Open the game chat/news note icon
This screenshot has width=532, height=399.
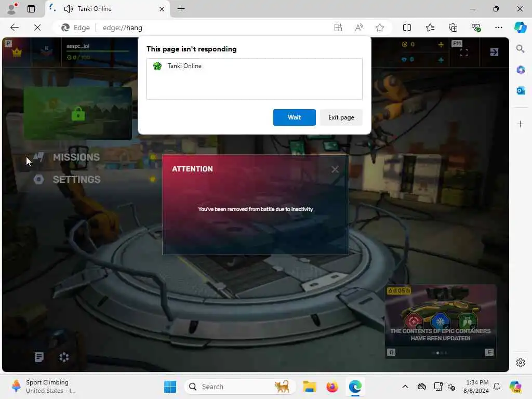point(39,357)
